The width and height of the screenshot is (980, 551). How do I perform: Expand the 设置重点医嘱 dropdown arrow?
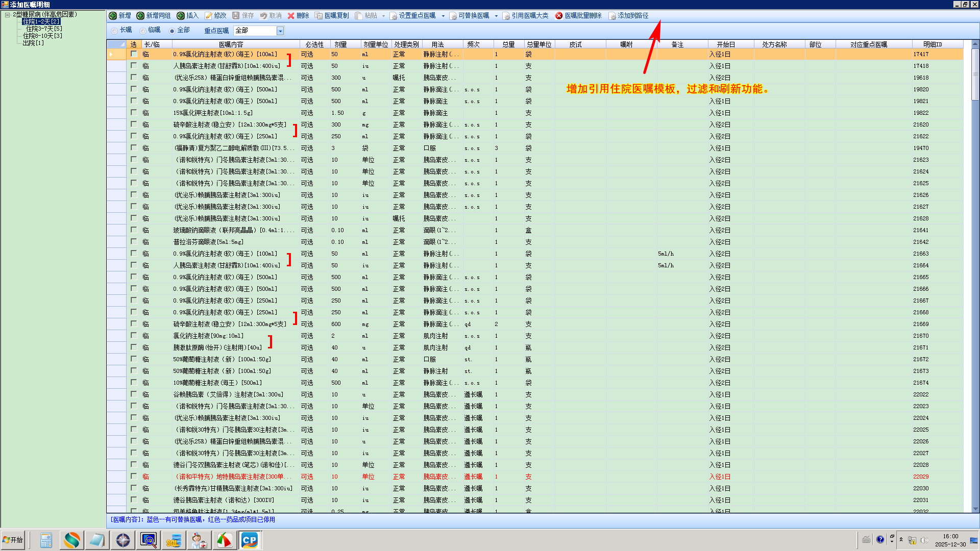[x=443, y=16]
